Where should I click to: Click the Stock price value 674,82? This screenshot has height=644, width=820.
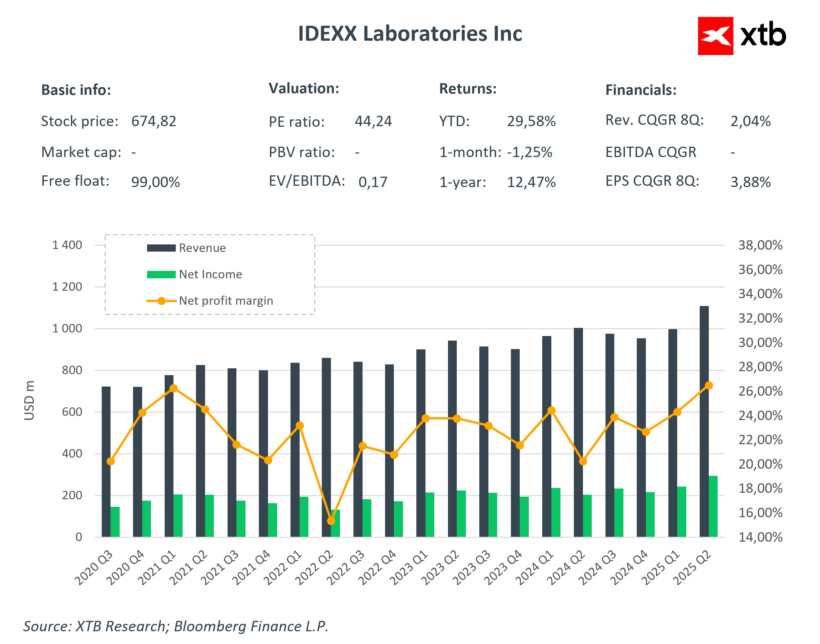154,122
